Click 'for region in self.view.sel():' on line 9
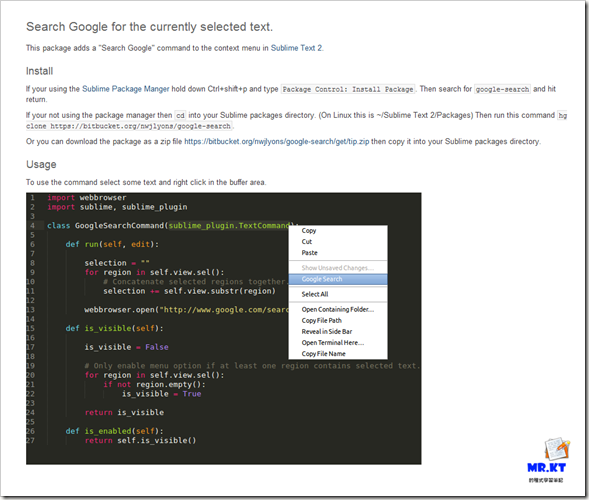The height and width of the screenshot is (500, 589). pos(154,272)
